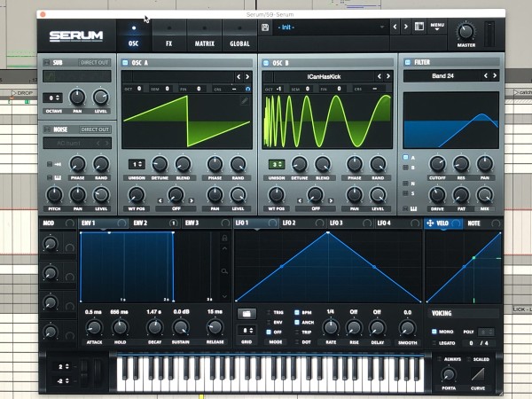Click the LFO folder shape browser icon

(247, 313)
